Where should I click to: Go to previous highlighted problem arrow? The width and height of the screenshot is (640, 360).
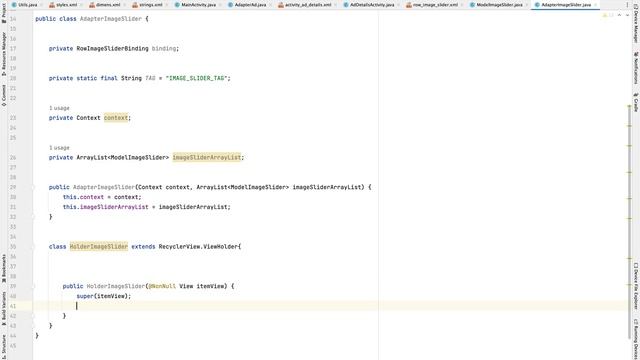[x=619, y=15]
